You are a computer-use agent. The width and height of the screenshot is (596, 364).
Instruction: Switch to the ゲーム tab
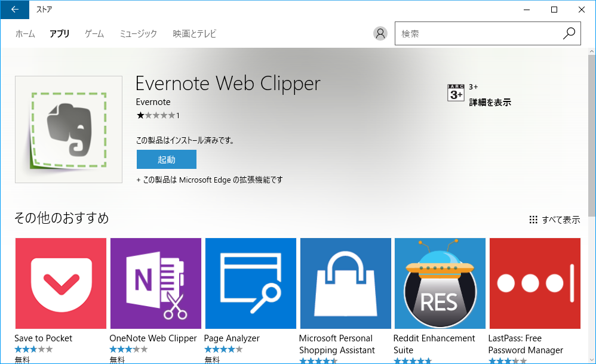[94, 34]
